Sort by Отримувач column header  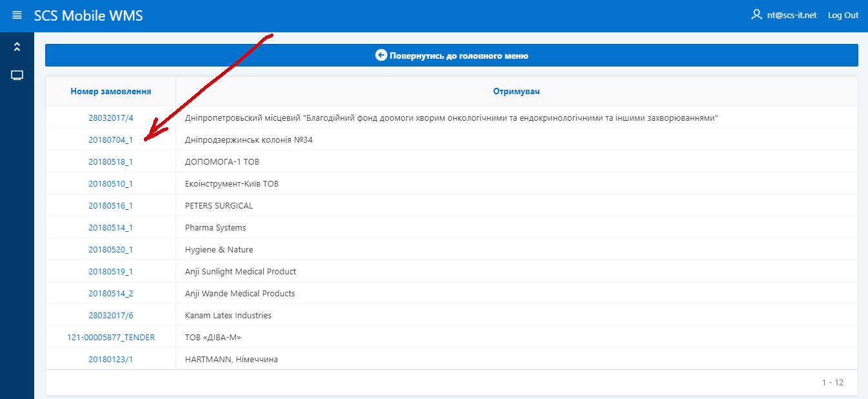517,92
